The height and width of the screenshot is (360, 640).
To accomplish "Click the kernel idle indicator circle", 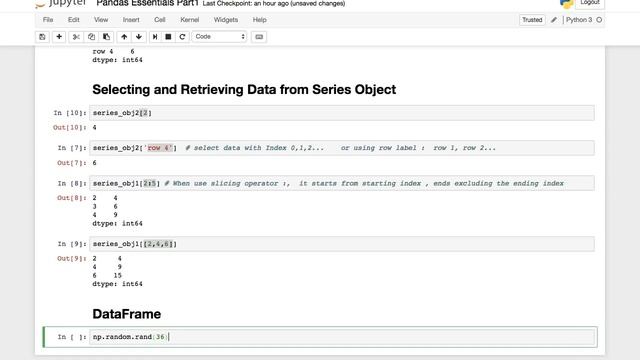I will pyautogui.click(x=599, y=20).
